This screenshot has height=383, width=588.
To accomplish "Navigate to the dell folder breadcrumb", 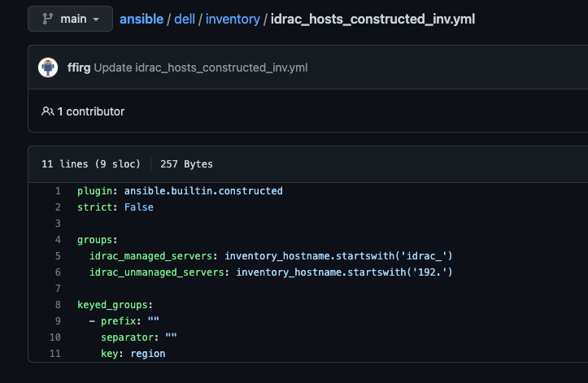I will 185,18.
